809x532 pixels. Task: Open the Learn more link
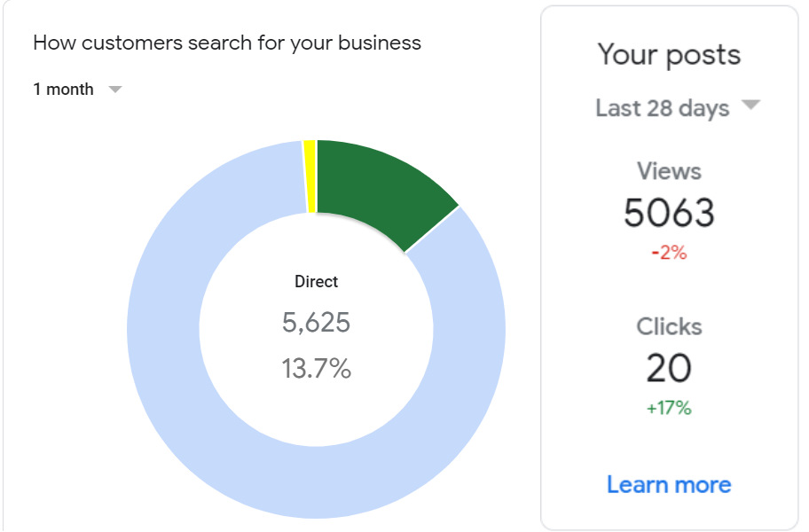coord(669,485)
